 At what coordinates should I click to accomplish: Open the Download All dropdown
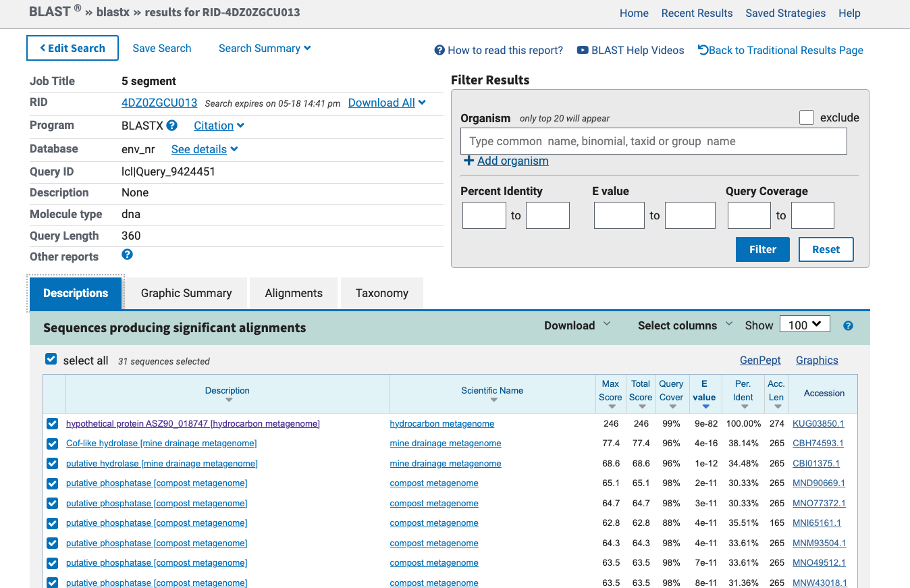(x=387, y=103)
